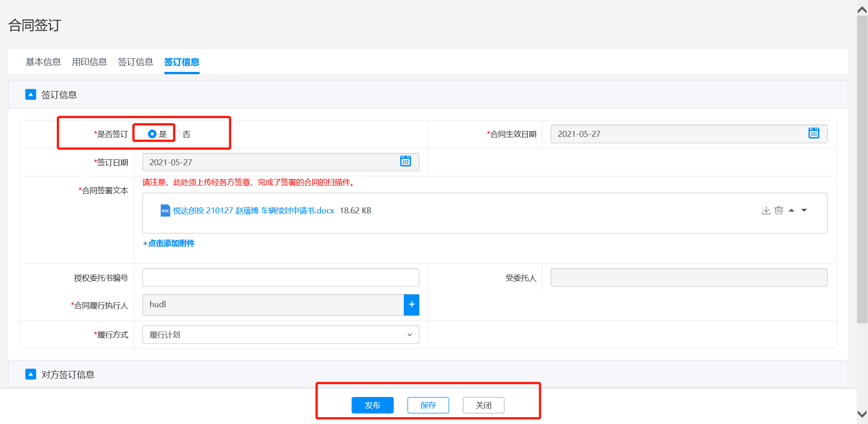Select 是 for 是否签订
The width and height of the screenshot is (868, 424).
pos(152,134)
